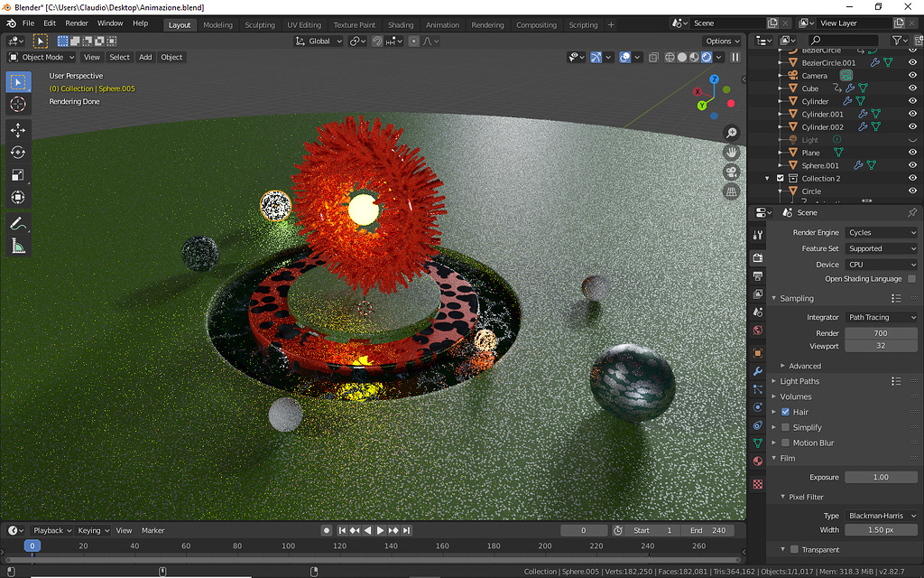924x578 pixels.
Task: Open the Device CPU dropdown
Action: tap(882, 265)
